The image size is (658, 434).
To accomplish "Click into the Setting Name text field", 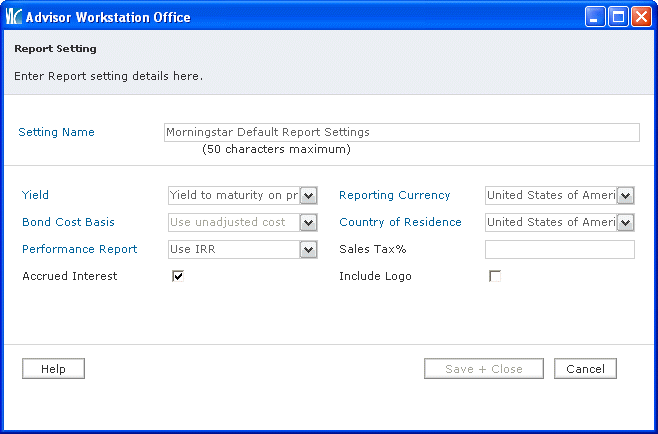I will (400, 133).
